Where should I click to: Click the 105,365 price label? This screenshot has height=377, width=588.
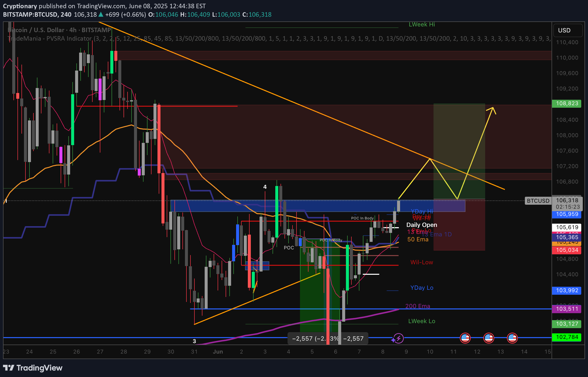[x=567, y=237]
